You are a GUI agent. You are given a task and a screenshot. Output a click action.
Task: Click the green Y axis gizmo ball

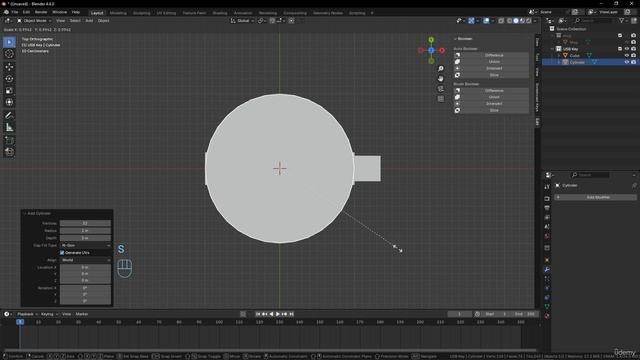pos(431,40)
